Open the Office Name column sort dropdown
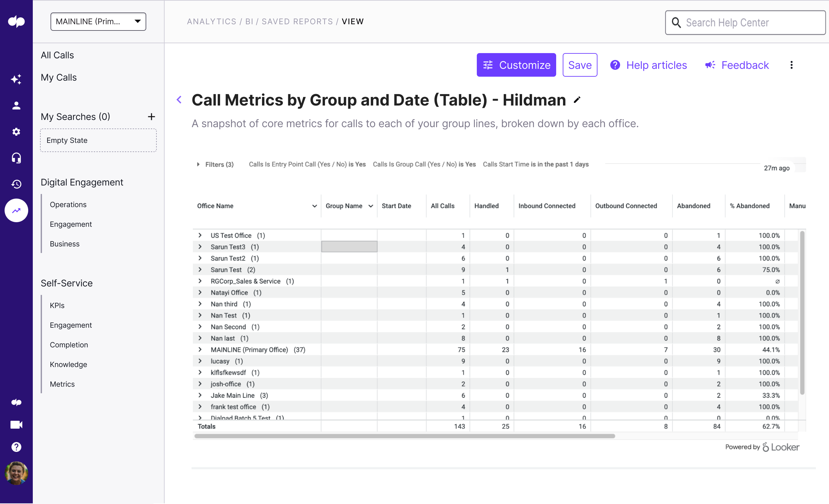The width and height of the screenshot is (829, 504). coord(314,206)
